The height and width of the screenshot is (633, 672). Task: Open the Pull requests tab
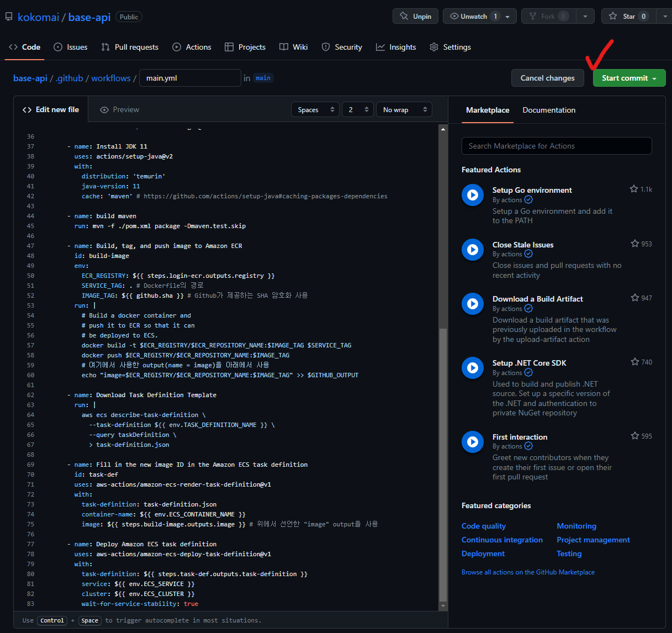[130, 47]
